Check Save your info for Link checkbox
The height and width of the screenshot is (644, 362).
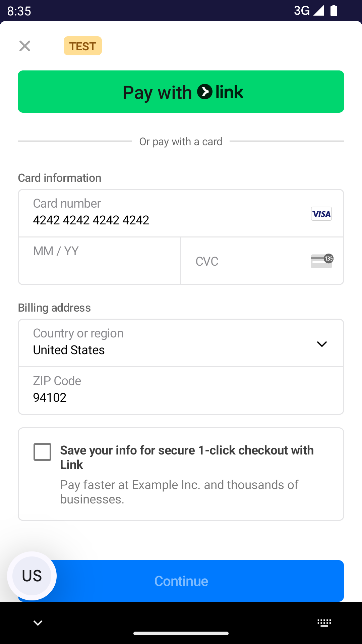pos(43,452)
